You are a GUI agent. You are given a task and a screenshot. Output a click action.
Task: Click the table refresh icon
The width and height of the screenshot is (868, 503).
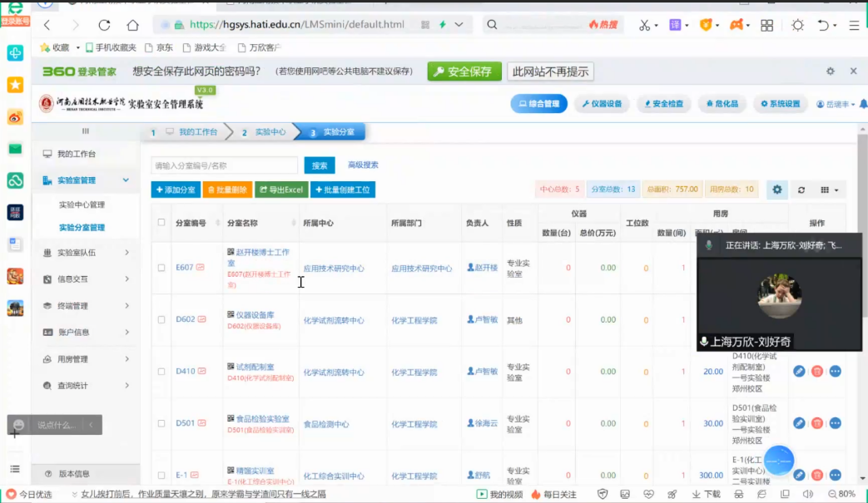pos(801,190)
